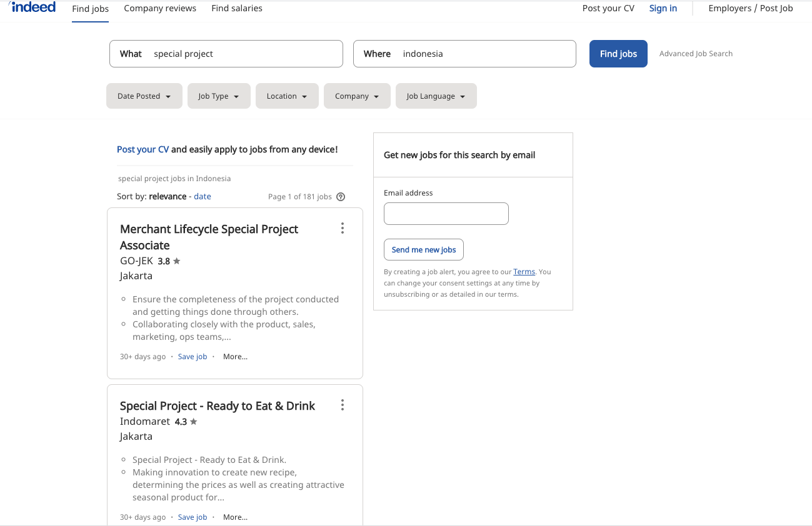Screen dimensions: 812x526
Task: Open the Terms link
Action: 524,272
